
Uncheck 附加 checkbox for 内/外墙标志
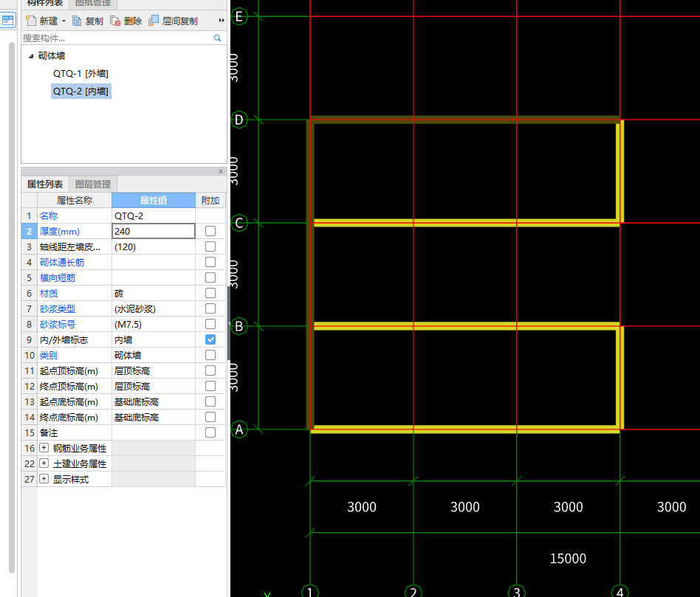point(210,339)
